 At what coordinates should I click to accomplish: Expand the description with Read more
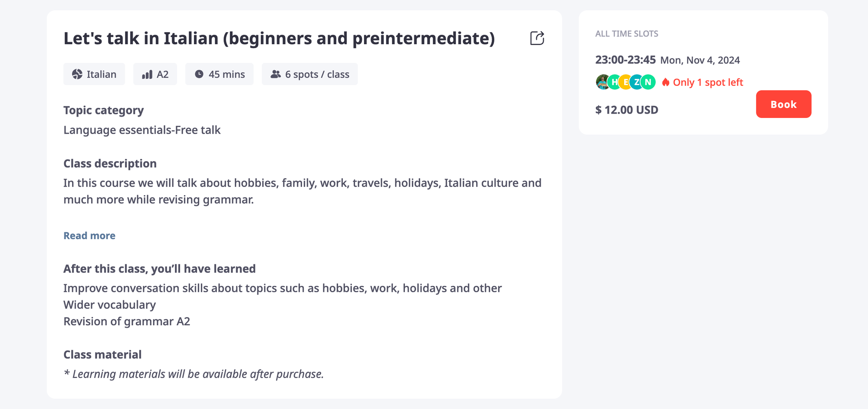tap(89, 236)
